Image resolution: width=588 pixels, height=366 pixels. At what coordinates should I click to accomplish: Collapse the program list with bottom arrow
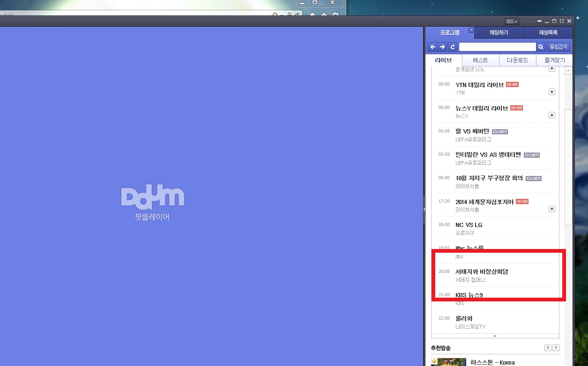(x=495, y=336)
